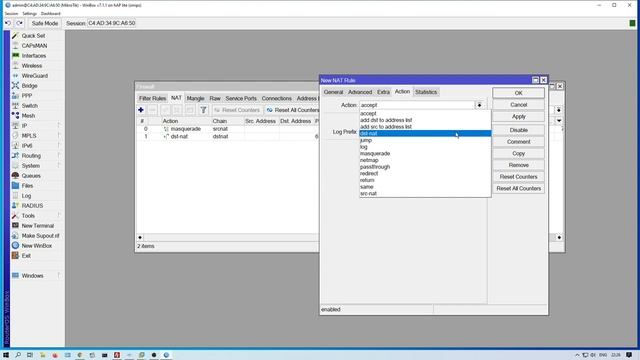
Task: Open Filter Rules tab in Firewall
Action: [x=152, y=98]
